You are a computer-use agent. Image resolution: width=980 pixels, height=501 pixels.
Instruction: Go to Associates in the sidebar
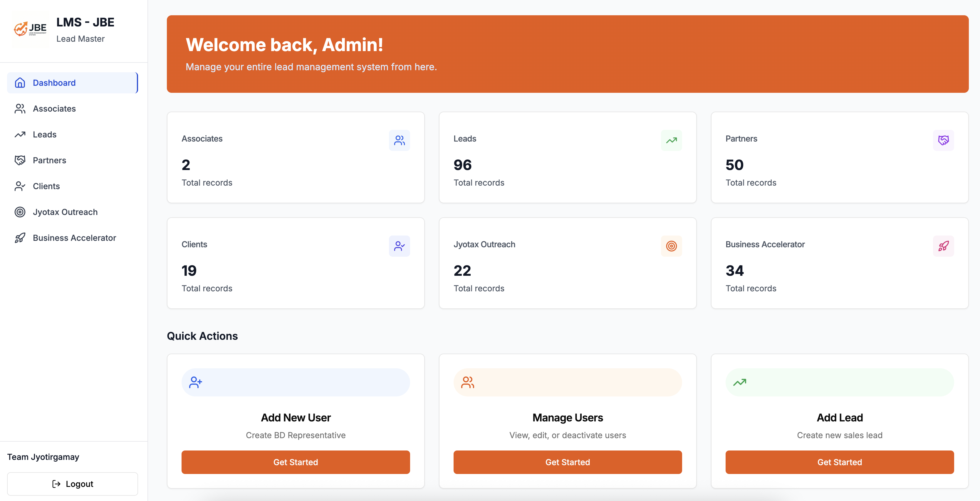click(x=72, y=108)
